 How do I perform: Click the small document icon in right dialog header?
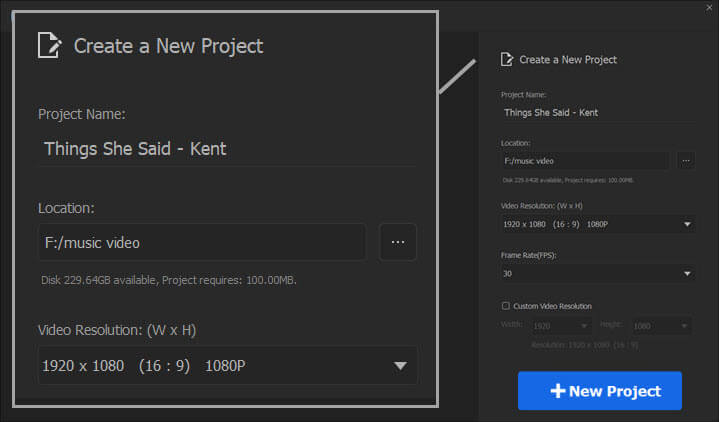click(507, 59)
